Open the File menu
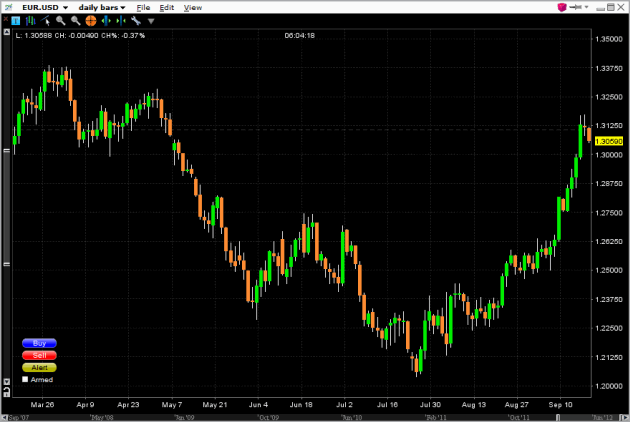Screen dimensions: 630x422 pos(143,7)
